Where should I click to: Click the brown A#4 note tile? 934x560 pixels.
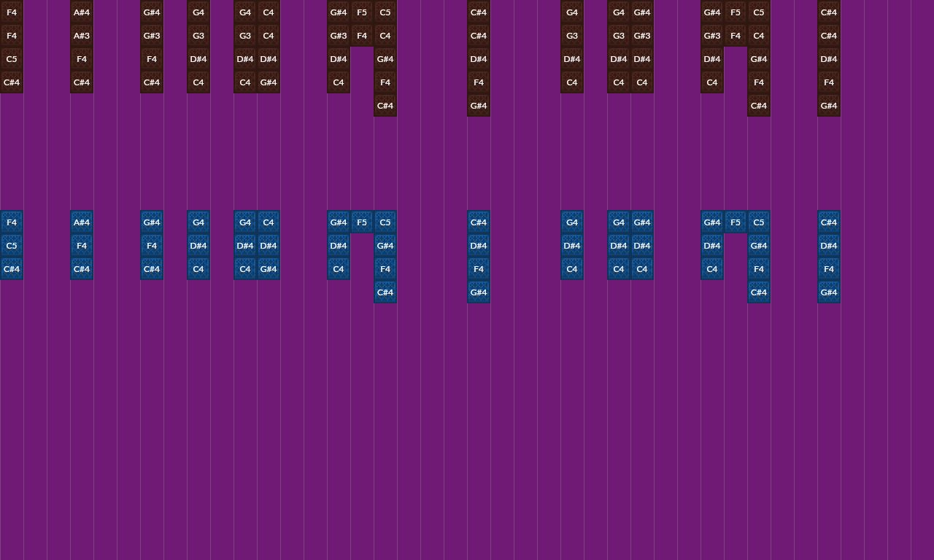point(82,12)
